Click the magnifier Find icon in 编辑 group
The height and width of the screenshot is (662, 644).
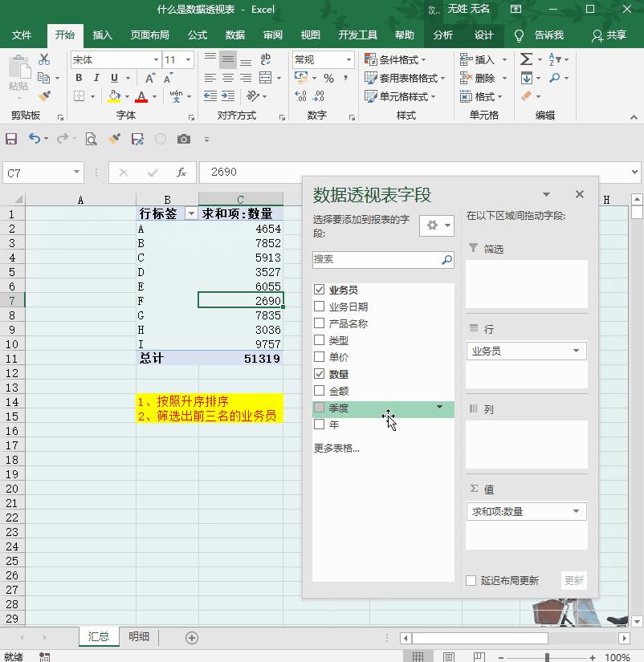555,77
